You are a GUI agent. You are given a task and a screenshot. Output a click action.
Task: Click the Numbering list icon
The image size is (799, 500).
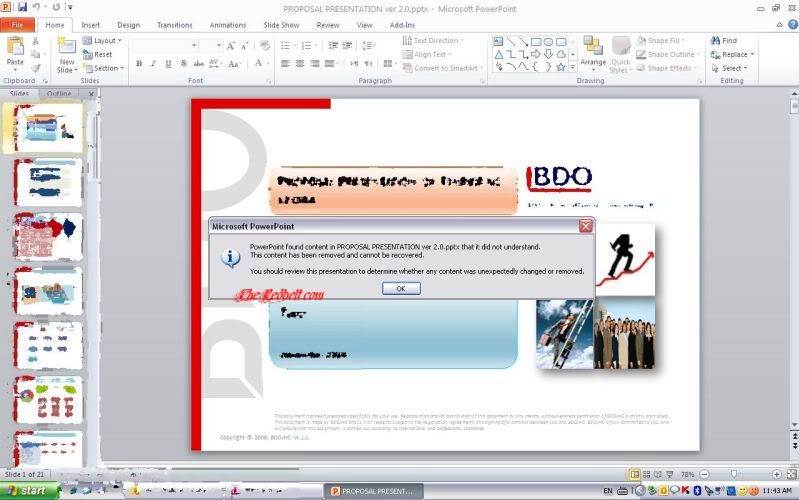pos(308,45)
